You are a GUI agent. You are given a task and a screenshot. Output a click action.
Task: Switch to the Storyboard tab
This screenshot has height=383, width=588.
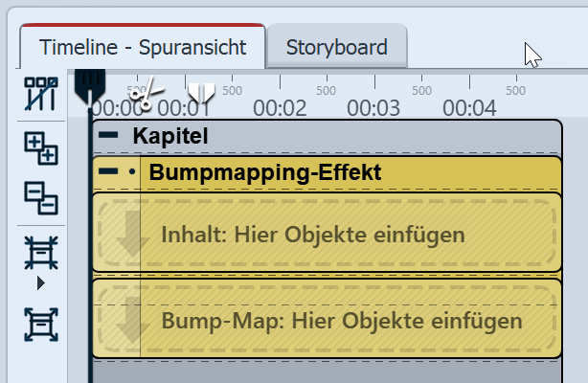[x=336, y=47]
